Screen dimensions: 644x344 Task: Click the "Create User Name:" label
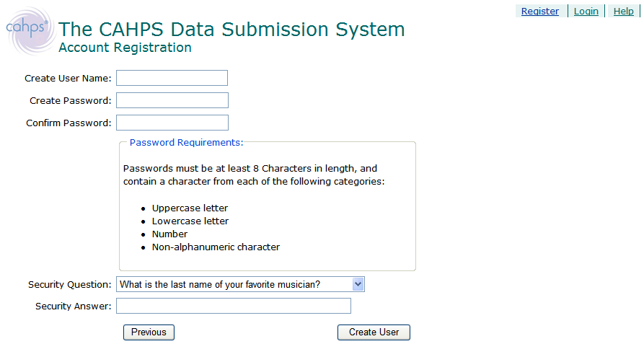click(x=68, y=79)
